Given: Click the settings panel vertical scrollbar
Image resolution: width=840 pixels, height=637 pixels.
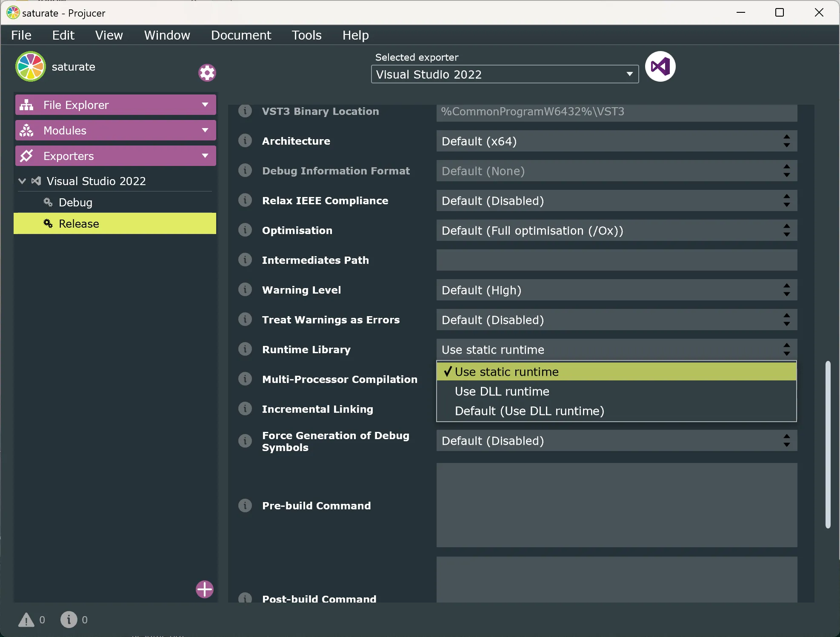Looking at the screenshot, I should coord(828,445).
